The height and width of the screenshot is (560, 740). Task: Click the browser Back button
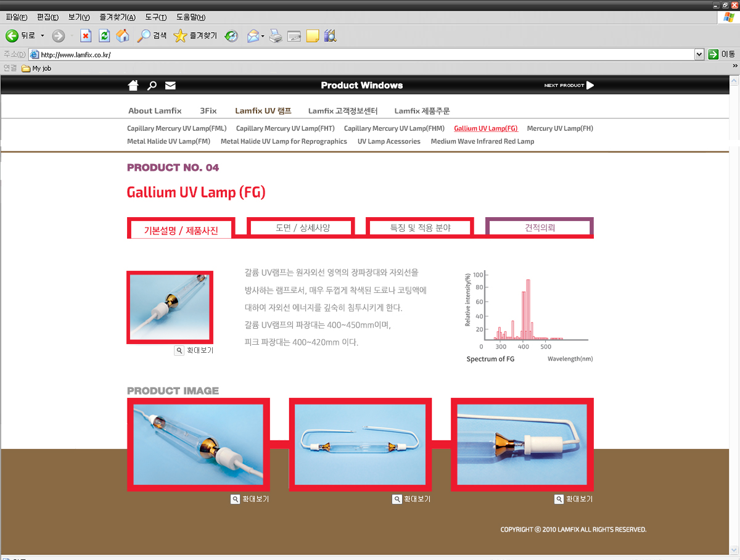[20, 36]
